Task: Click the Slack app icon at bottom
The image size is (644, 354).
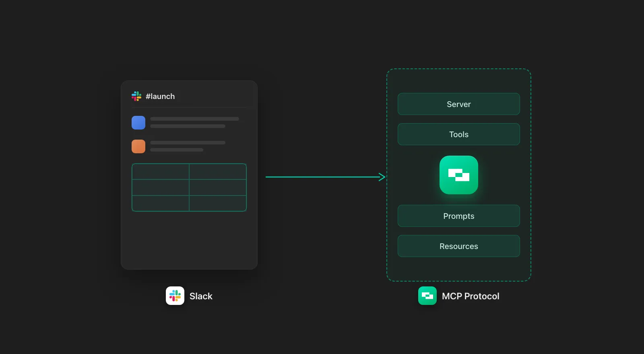Action: point(175,296)
